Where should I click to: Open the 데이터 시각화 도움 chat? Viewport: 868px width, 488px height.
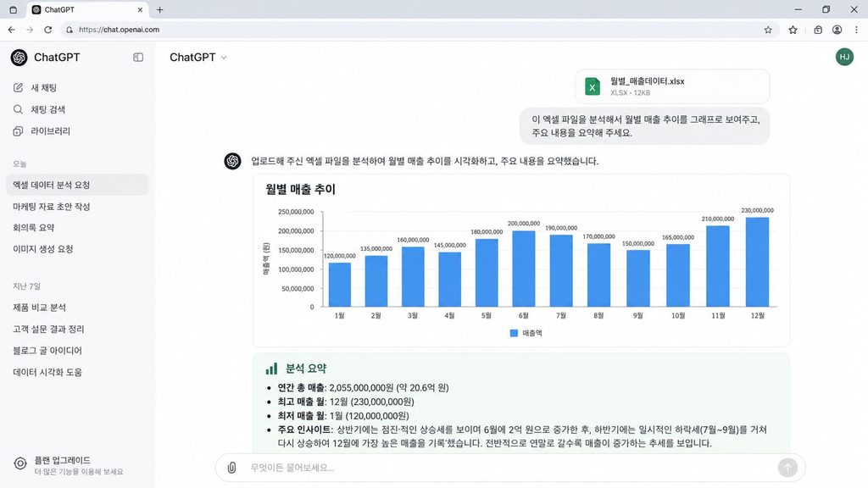pyautogui.click(x=77, y=372)
